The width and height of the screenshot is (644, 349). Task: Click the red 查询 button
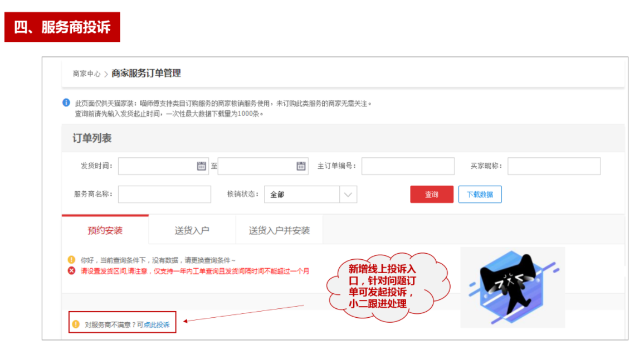point(432,195)
